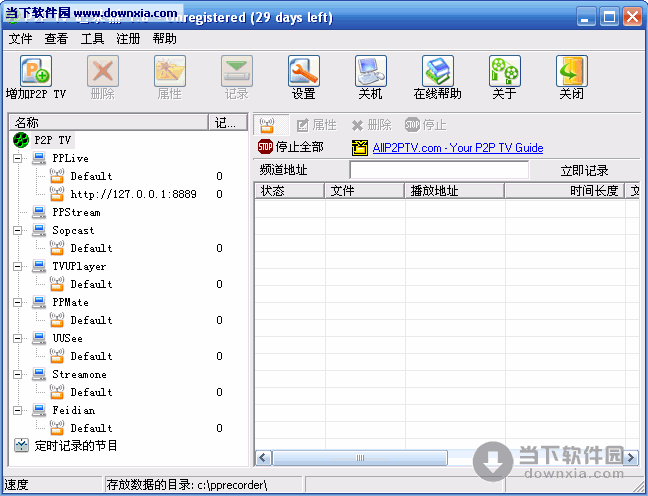Viewport: 648px width, 496px height.
Task: Click the 关闭 exit door toolbar icon
Action: click(x=572, y=71)
